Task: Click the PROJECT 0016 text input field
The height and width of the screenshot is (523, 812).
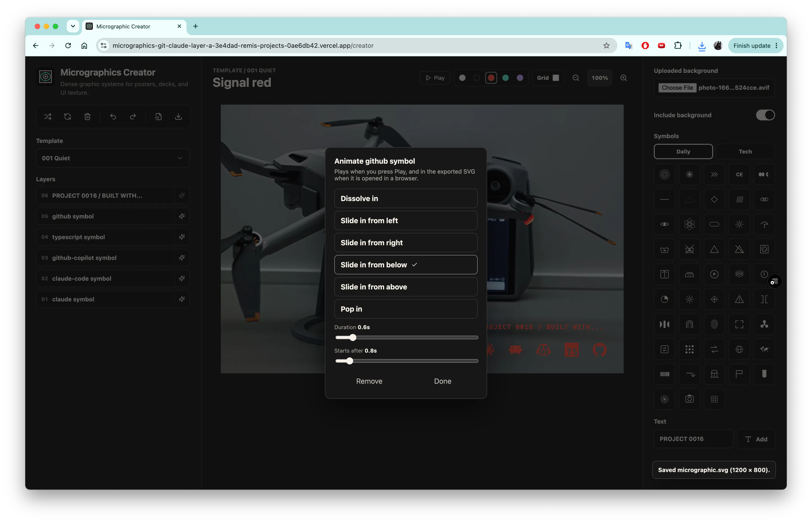Action: pos(693,439)
